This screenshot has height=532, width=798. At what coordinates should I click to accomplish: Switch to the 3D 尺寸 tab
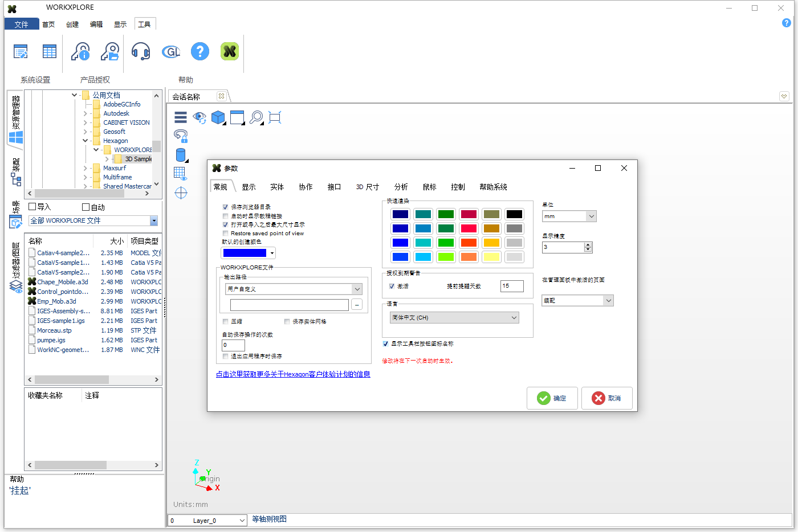[x=368, y=187]
